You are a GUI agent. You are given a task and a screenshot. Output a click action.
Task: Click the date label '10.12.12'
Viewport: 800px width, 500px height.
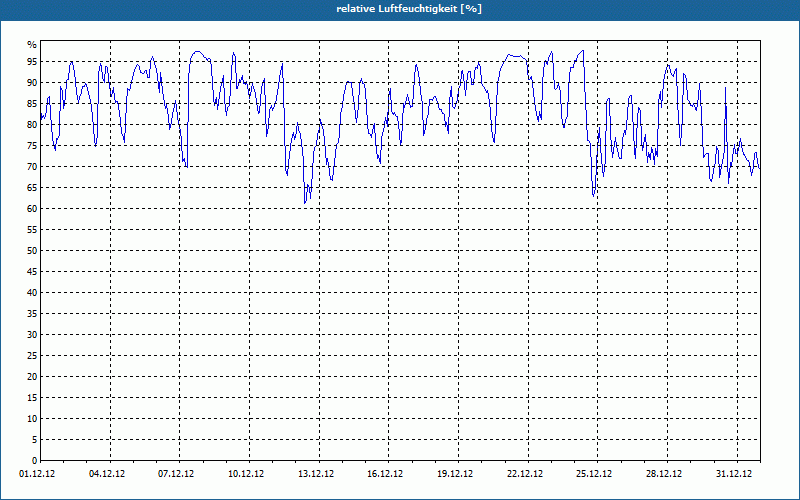coord(246,474)
